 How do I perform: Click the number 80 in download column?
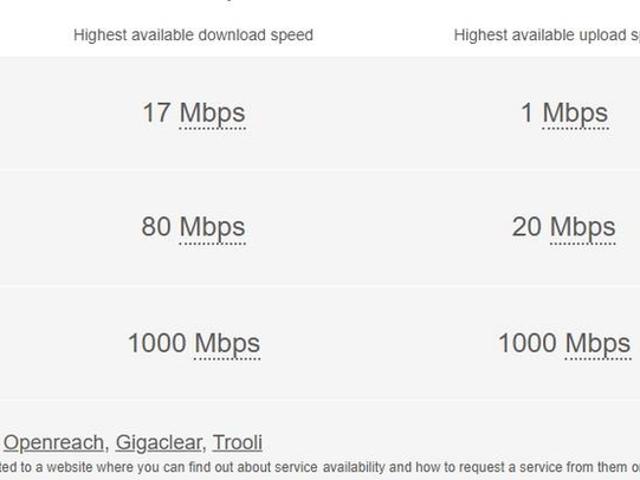157,228
